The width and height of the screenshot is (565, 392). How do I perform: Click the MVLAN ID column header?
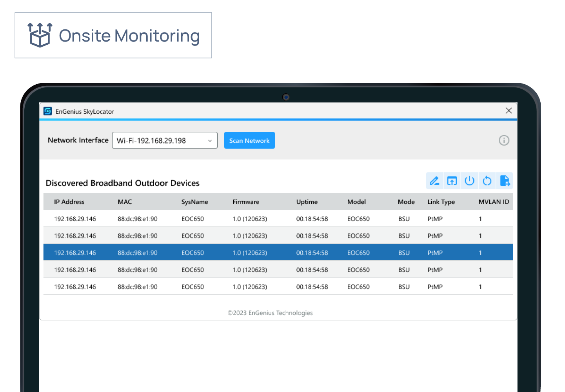click(494, 201)
